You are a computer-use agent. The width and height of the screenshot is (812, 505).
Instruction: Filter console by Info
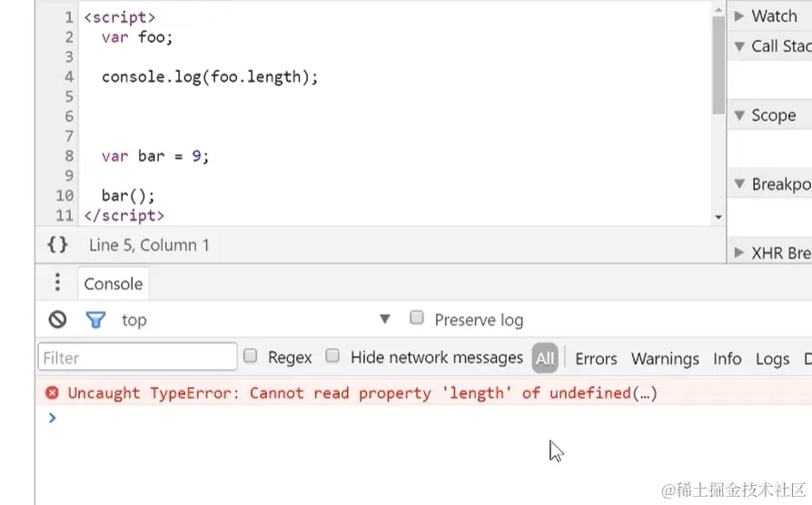(727, 359)
